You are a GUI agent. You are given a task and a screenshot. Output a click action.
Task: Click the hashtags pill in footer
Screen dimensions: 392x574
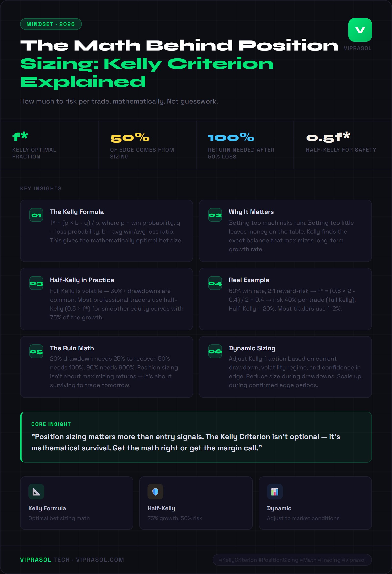pos(292,560)
